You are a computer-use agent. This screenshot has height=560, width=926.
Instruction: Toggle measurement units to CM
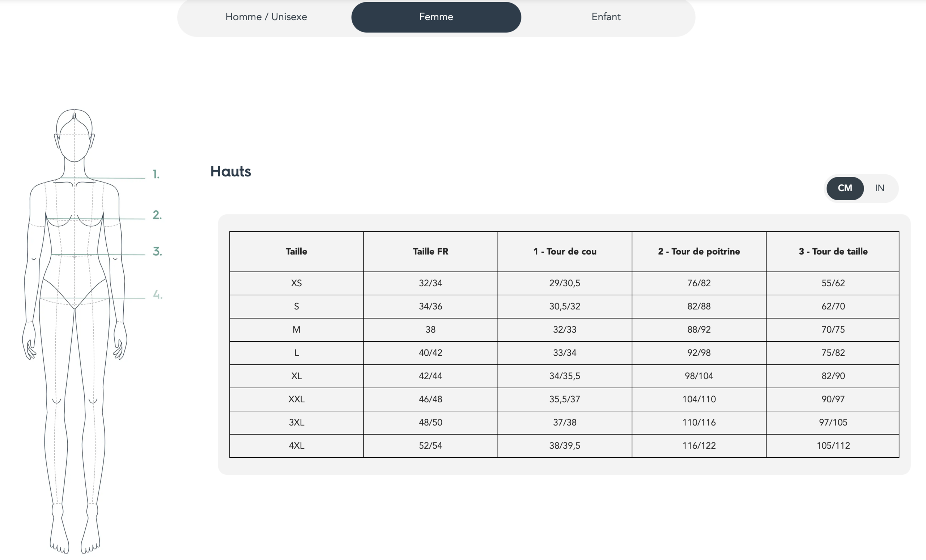[845, 188]
